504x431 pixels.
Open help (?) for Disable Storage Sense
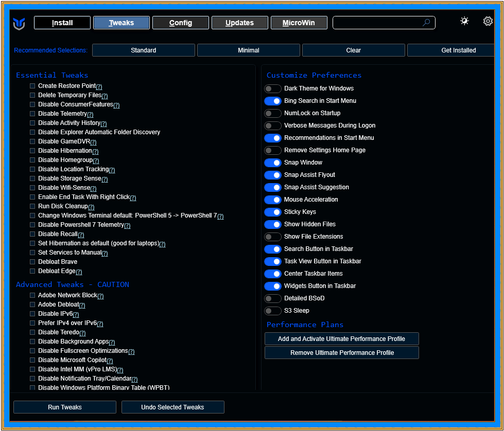click(x=105, y=179)
